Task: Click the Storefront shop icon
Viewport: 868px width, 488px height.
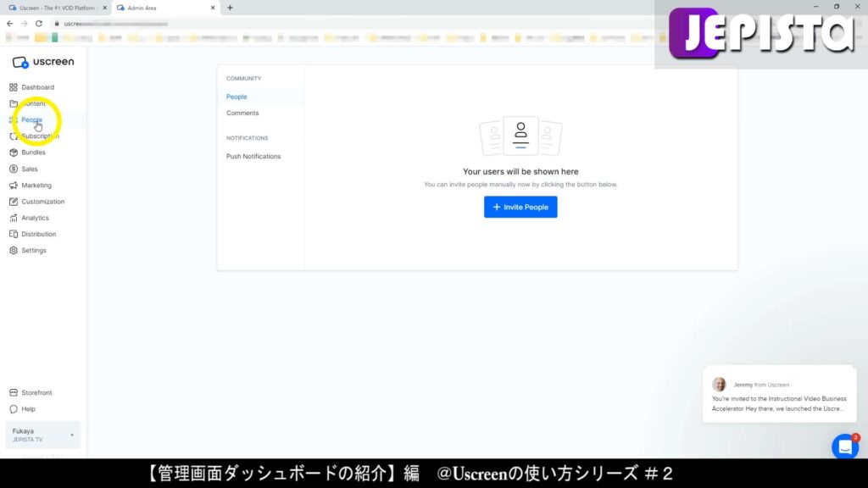Action: point(14,393)
